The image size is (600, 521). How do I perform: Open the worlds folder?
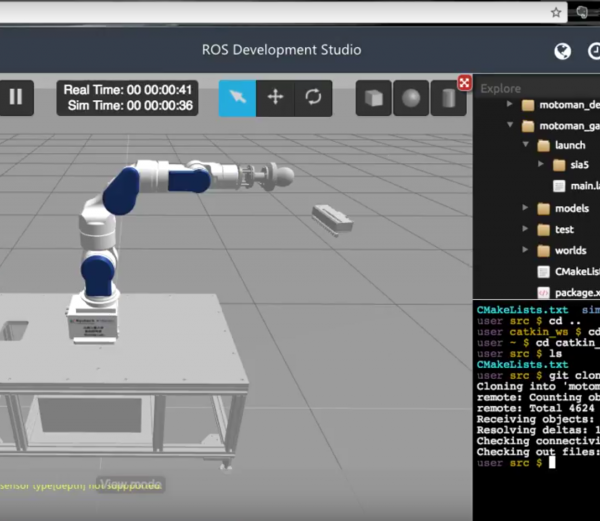[570, 250]
